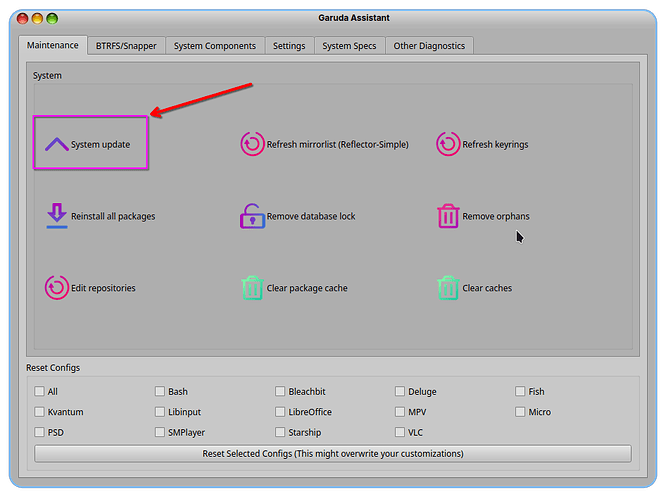The image size is (666, 499).
Task: Open Edit repositories label
Action: pyautogui.click(x=103, y=288)
